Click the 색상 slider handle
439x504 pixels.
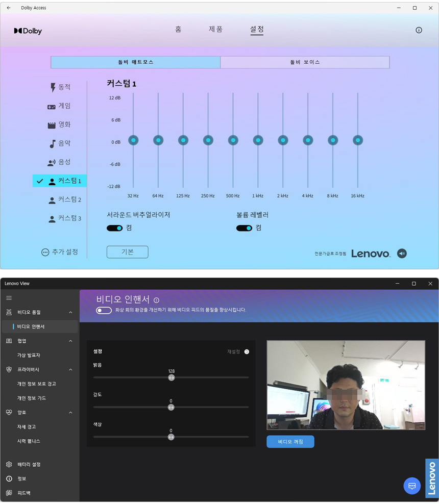coord(171,437)
